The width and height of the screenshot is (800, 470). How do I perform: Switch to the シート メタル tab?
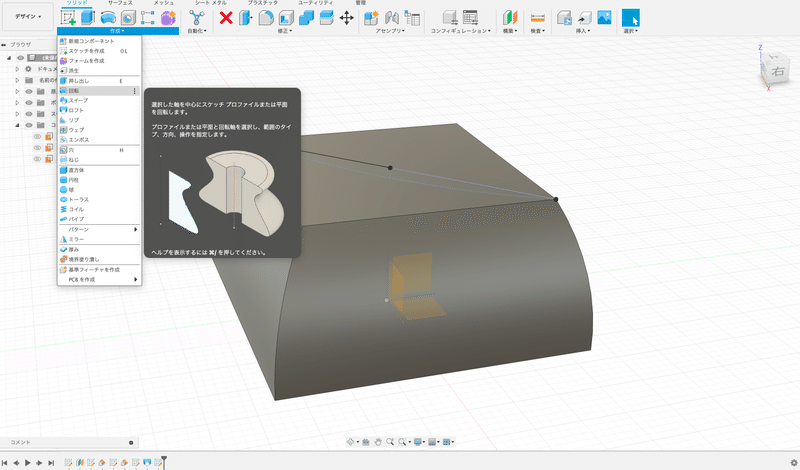211,3
